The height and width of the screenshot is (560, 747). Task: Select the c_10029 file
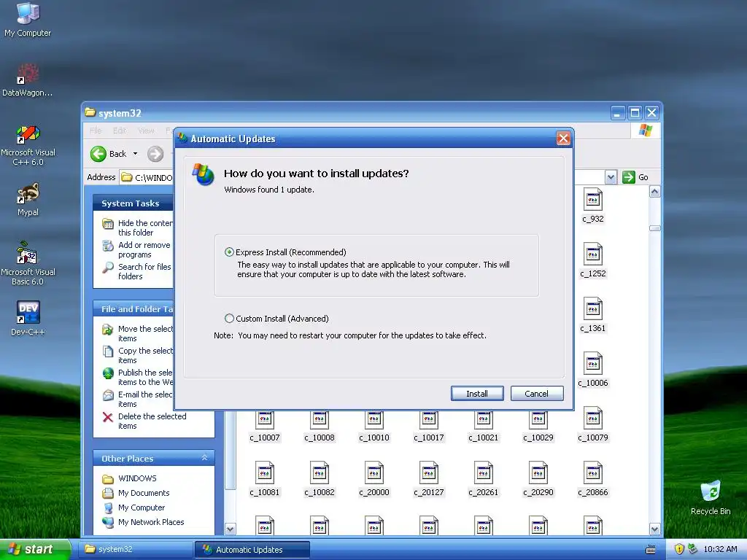[x=538, y=426]
